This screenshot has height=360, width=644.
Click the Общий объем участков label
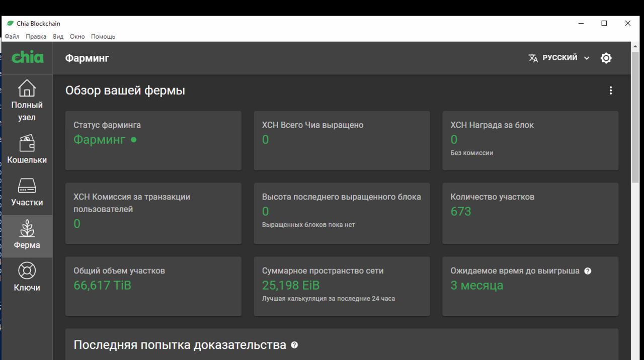[x=119, y=271]
